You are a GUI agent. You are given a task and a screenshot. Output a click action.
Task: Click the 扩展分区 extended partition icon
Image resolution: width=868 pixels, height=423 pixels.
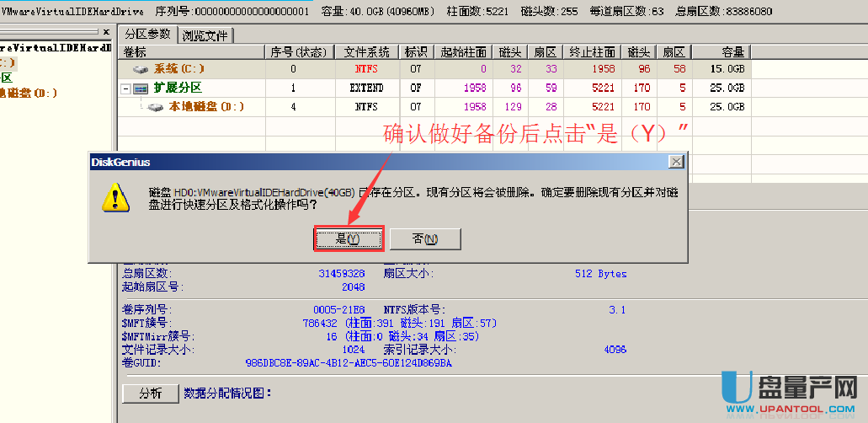click(141, 88)
